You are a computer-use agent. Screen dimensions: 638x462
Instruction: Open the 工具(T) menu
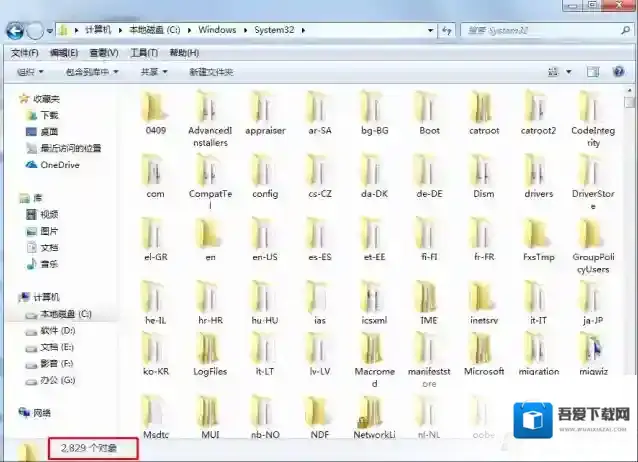144,53
